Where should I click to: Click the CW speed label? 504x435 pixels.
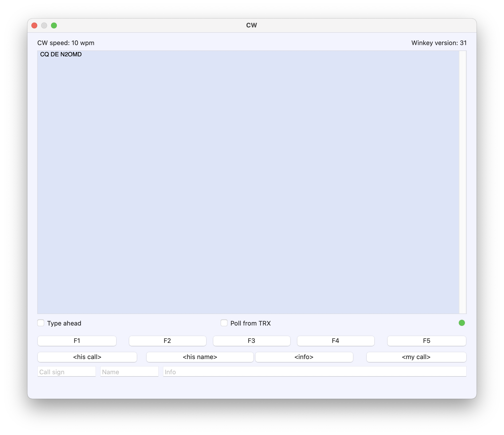pyautogui.click(x=66, y=43)
